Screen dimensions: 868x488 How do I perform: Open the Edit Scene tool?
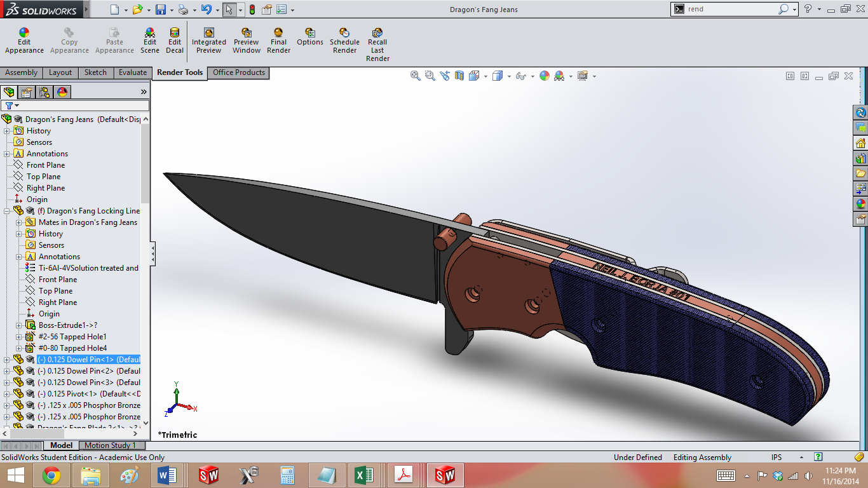point(150,41)
